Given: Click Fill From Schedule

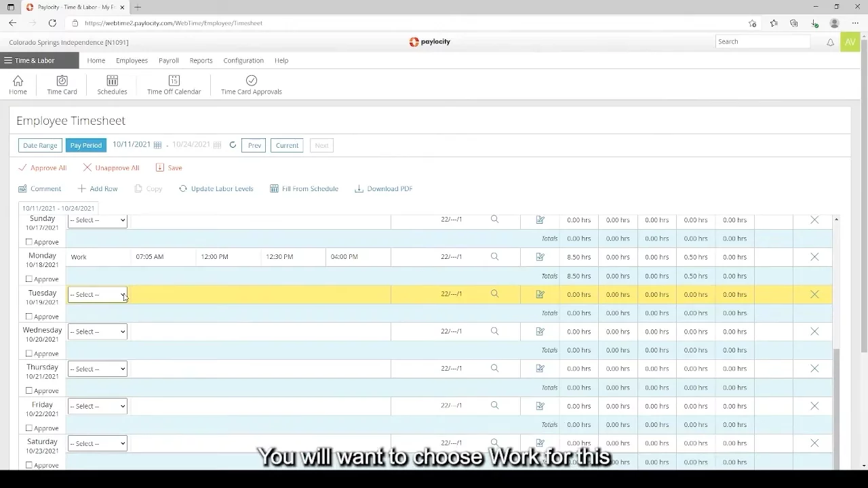Looking at the screenshot, I should coord(304,188).
